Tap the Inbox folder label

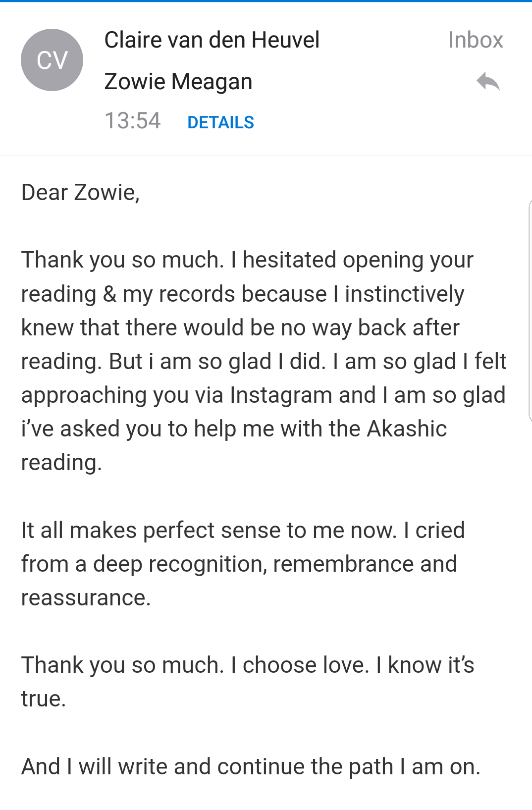point(475,40)
